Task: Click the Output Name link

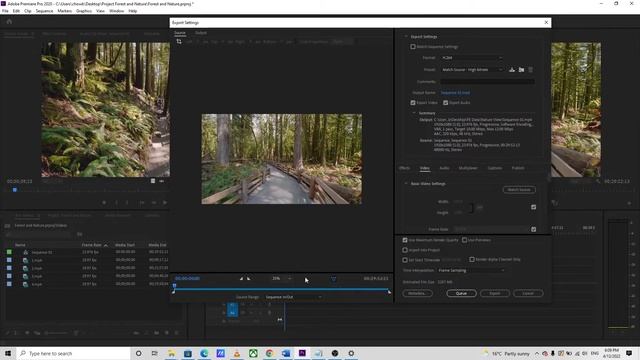Action: click(x=455, y=93)
